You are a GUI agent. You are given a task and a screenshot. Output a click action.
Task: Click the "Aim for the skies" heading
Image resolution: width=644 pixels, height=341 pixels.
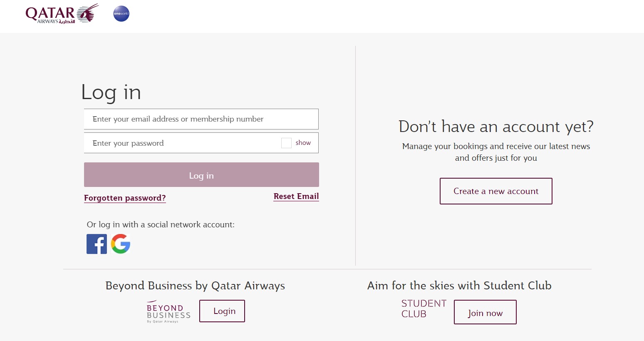coord(459,286)
